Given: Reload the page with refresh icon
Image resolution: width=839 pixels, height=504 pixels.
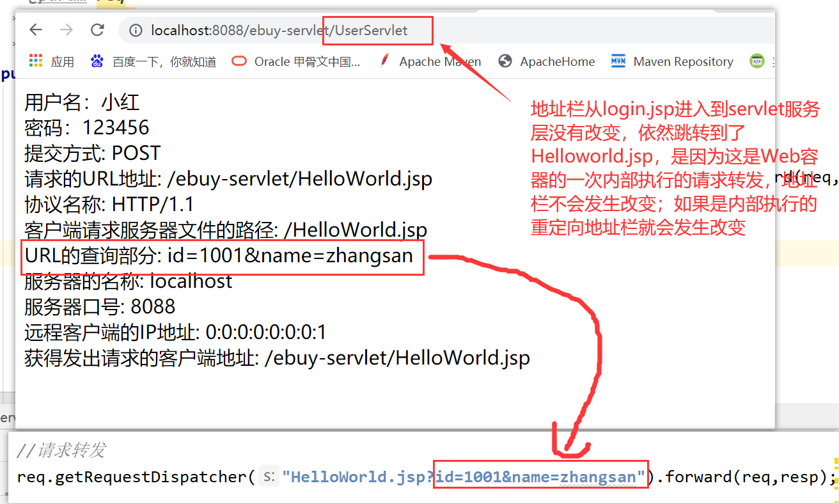Looking at the screenshot, I should pos(97,29).
